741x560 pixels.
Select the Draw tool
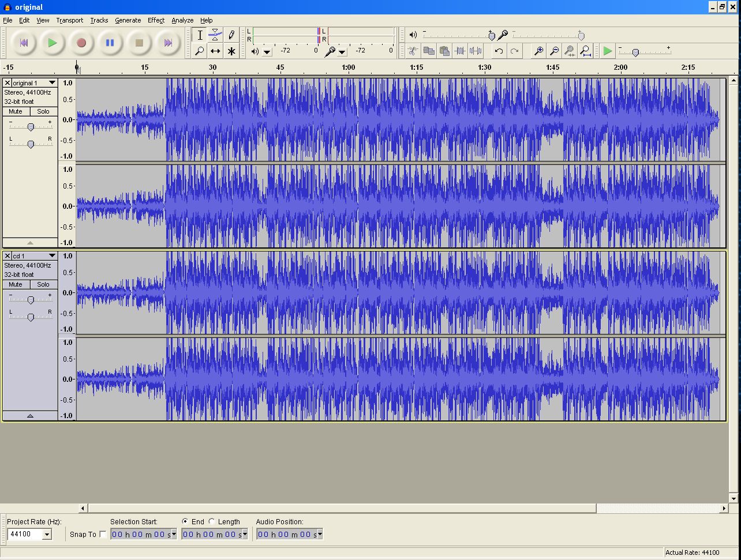tap(231, 35)
